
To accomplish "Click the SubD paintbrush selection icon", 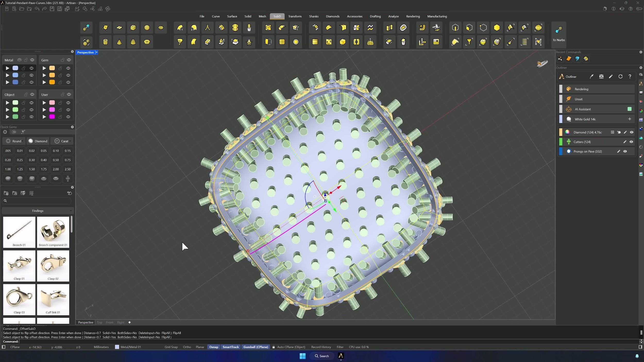I will [x=511, y=42].
